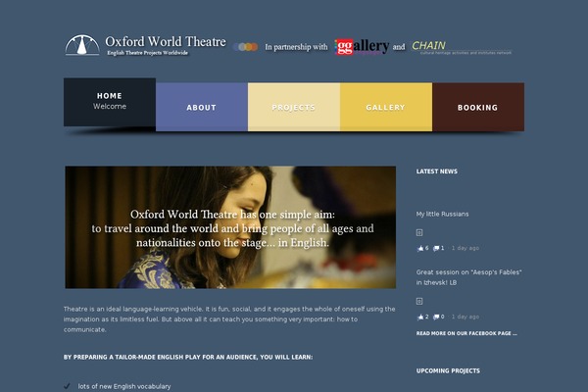Click the checkmark beside new English vocabulary
Screen dimensions: 588x392
pyautogui.click(x=67, y=385)
